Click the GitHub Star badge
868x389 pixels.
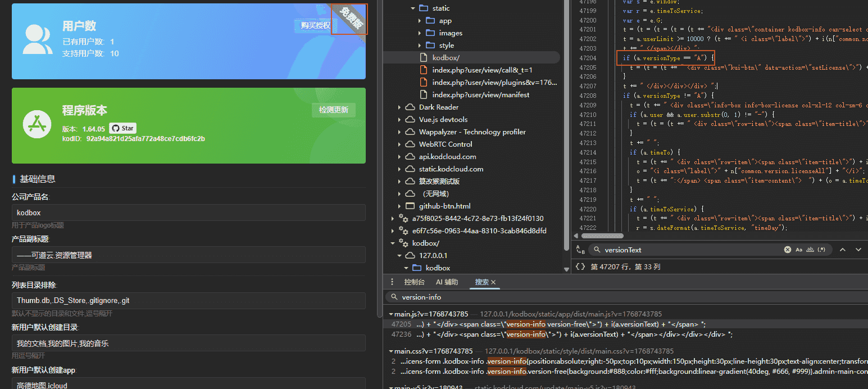[122, 128]
